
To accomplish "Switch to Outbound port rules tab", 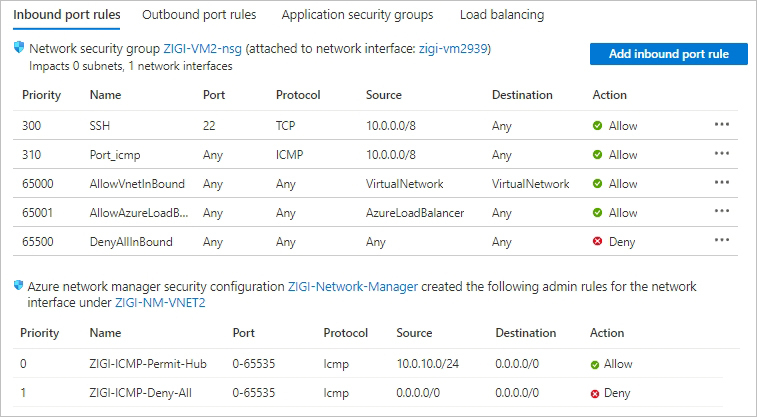I will click(199, 15).
